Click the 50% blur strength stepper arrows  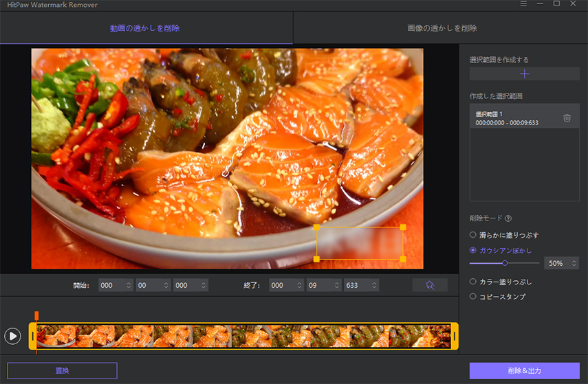(x=574, y=263)
